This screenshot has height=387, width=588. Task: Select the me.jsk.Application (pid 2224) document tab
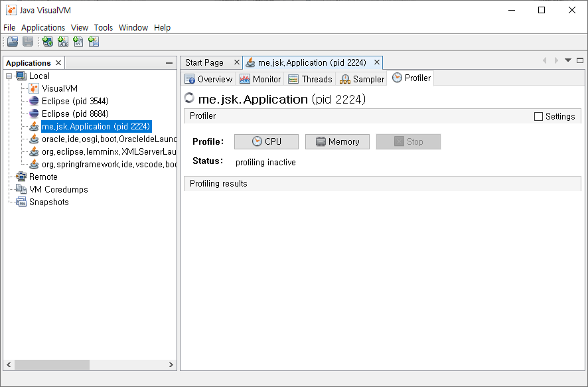click(x=312, y=62)
